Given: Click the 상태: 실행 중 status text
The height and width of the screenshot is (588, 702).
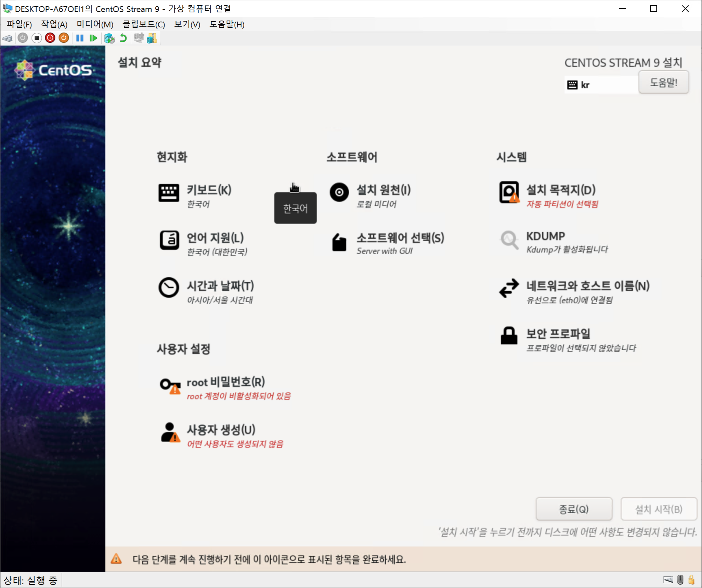Looking at the screenshot, I should tap(30, 580).
